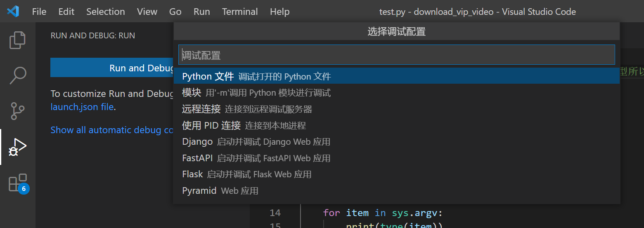Screen dimensions: 644x228
Task: Click code line 14 for item in sys.argv
Action: click(382, 213)
